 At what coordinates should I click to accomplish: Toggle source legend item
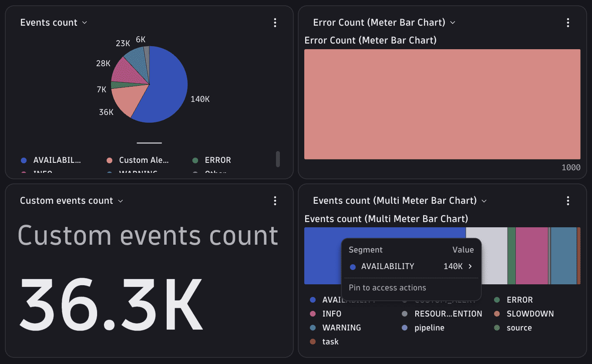513,328
